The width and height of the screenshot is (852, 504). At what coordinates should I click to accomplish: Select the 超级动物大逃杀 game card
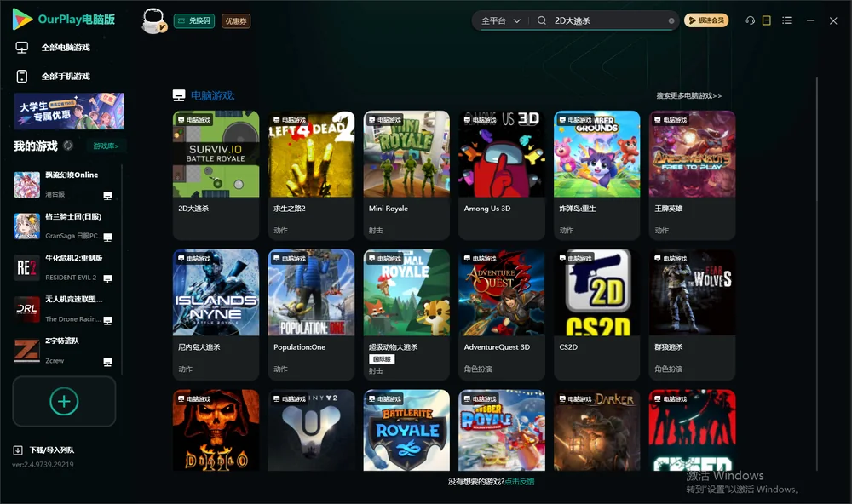tap(406, 314)
